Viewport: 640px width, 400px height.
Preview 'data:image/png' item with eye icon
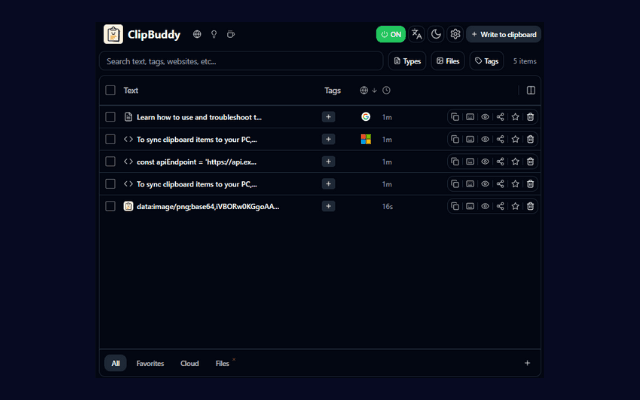[x=485, y=206]
